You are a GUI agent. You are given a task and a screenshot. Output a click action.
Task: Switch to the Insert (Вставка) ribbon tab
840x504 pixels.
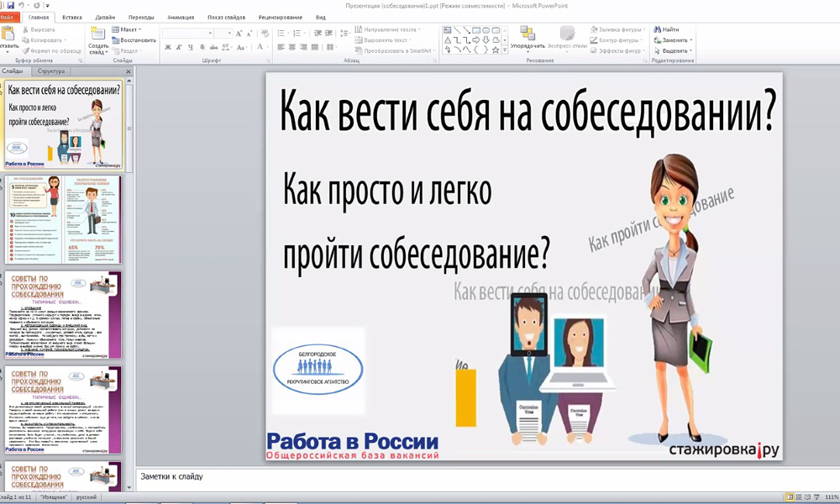pos(72,17)
